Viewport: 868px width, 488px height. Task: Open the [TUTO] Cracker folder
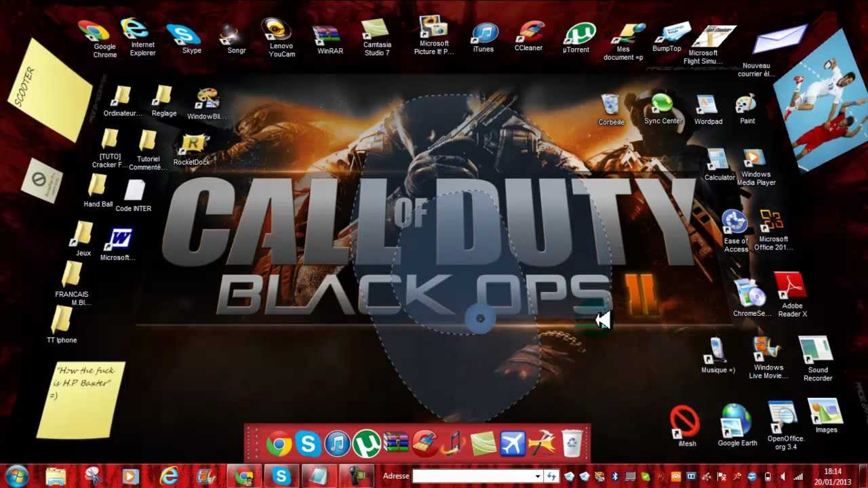coord(109,141)
